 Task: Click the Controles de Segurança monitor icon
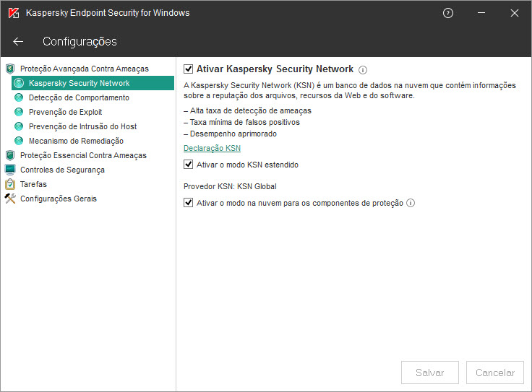[10, 170]
